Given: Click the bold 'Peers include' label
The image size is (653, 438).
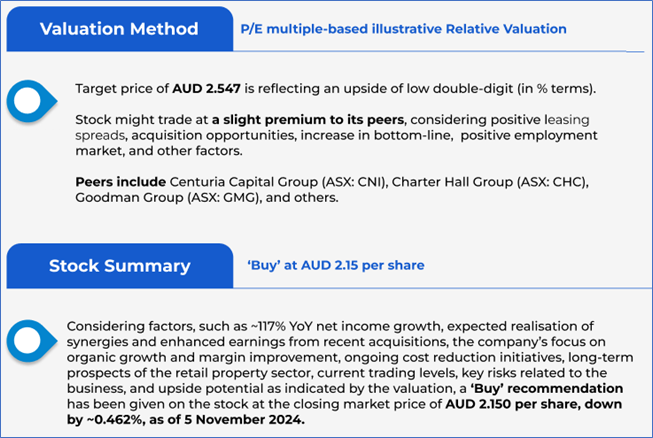Looking at the screenshot, I should click(114, 183).
